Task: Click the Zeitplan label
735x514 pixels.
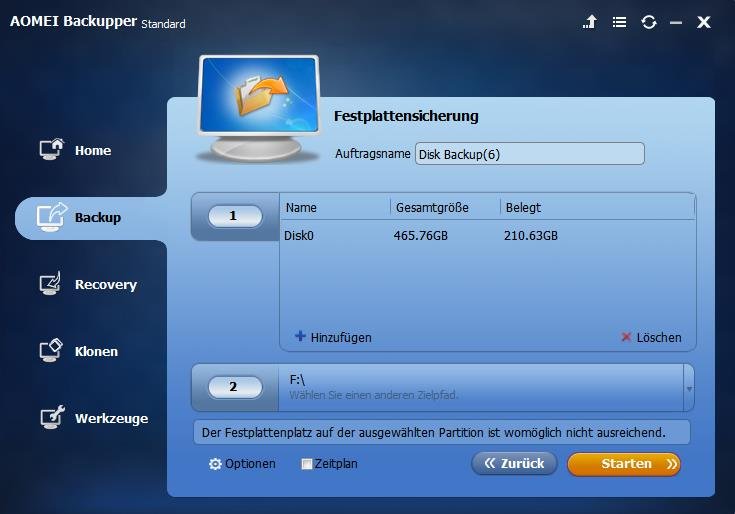Action: [336, 463]
